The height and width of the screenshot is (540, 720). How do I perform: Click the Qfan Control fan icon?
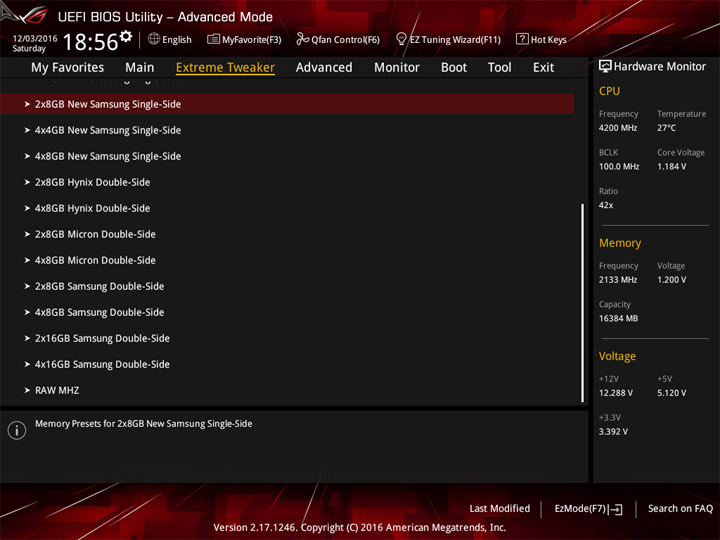point(302,39)
